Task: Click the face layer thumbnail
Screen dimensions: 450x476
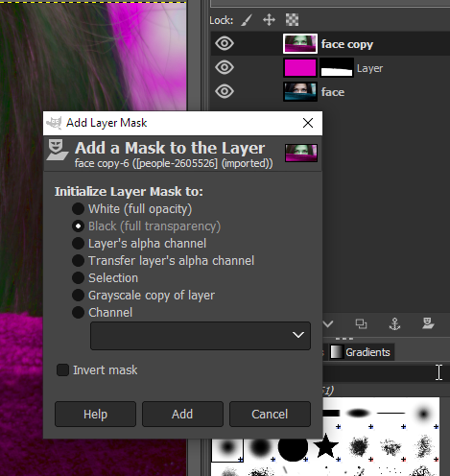Action: click(x=300, y=91)
